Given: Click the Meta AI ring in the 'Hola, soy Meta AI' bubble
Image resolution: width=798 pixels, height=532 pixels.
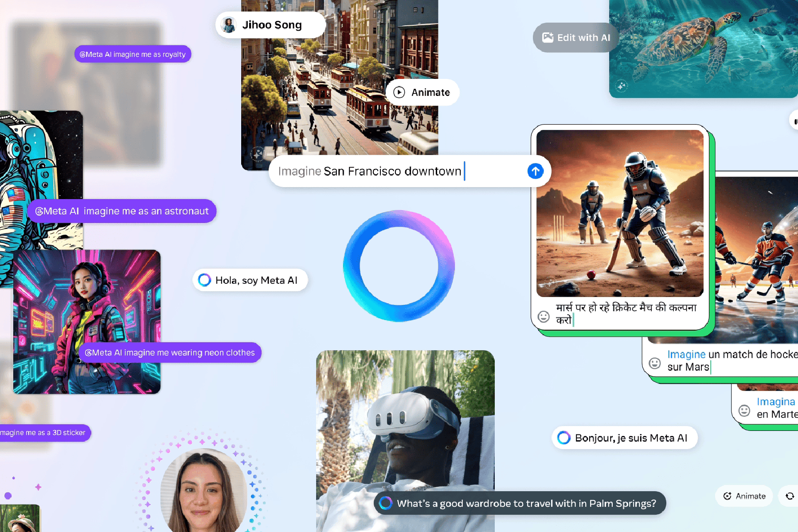Looking at the screenshot, I should pyautogui.click(x=204, y=280).
